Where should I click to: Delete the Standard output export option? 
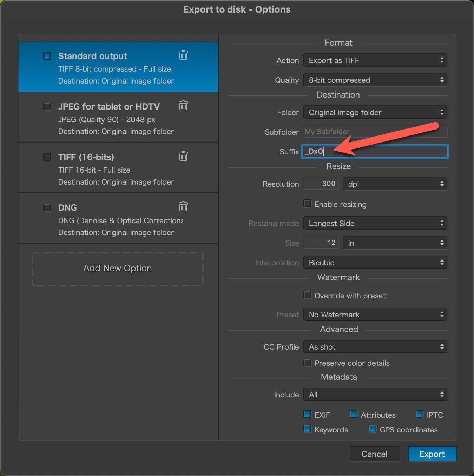(183, 55)
